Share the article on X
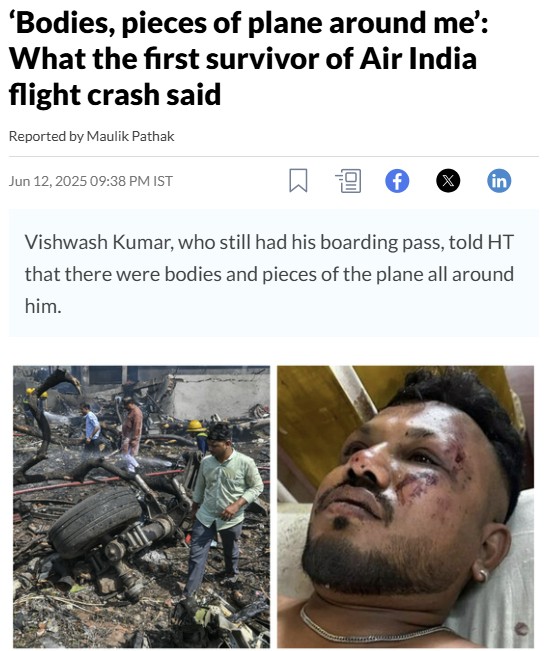Screen dimensions: 547x651 pos(448,181)
